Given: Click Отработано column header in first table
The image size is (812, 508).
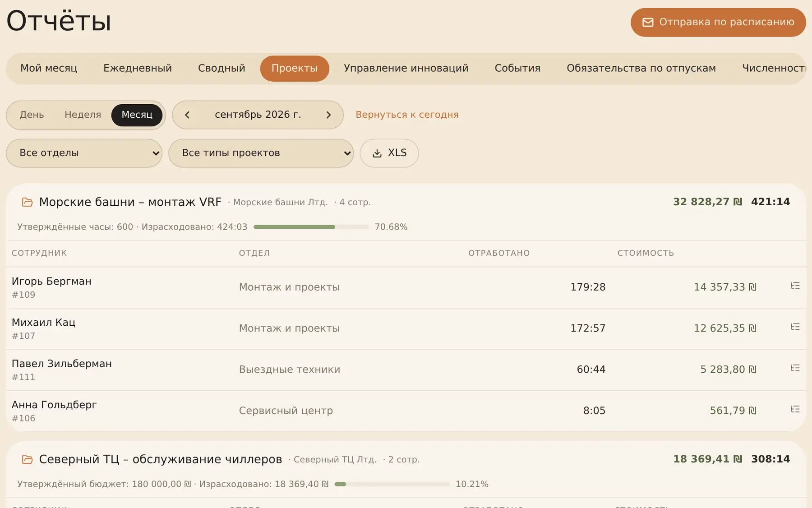Looking at the screenshot, I should pyautogui.click(x=499, y=253).
